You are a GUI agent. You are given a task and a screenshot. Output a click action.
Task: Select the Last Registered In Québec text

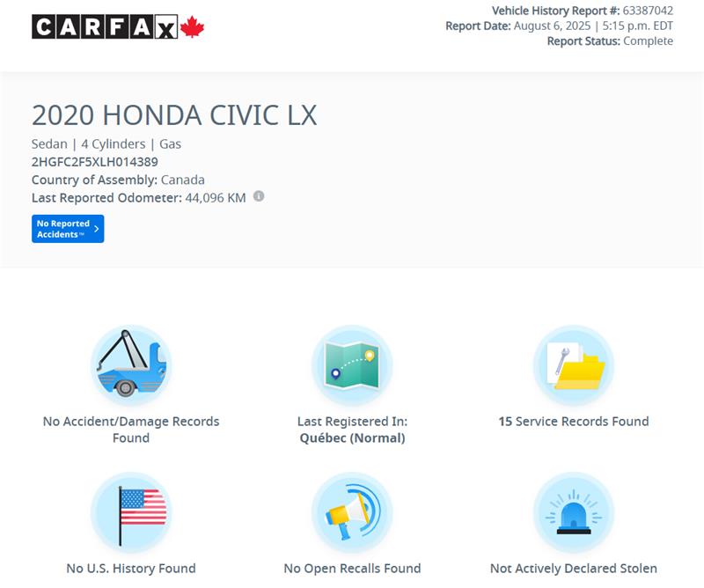pos(353,430)
